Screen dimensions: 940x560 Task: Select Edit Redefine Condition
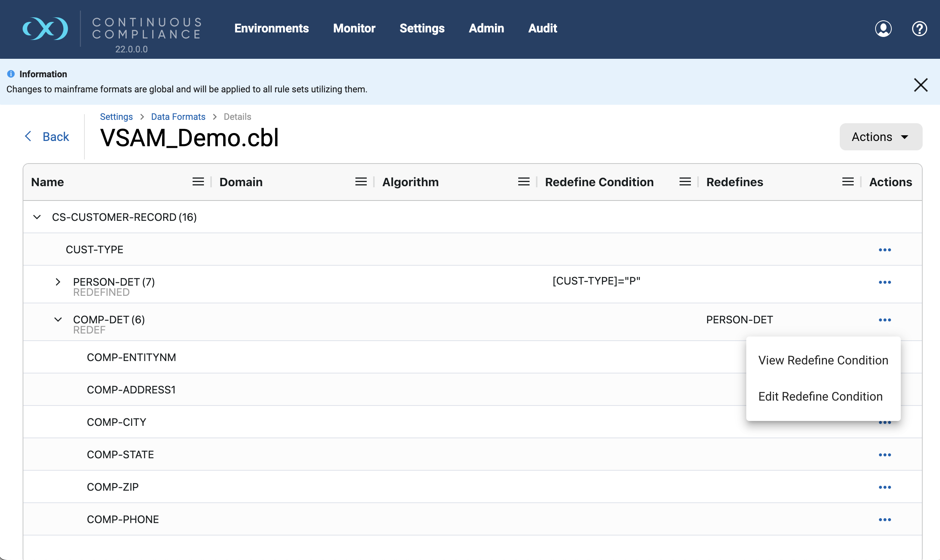[820, 396]
